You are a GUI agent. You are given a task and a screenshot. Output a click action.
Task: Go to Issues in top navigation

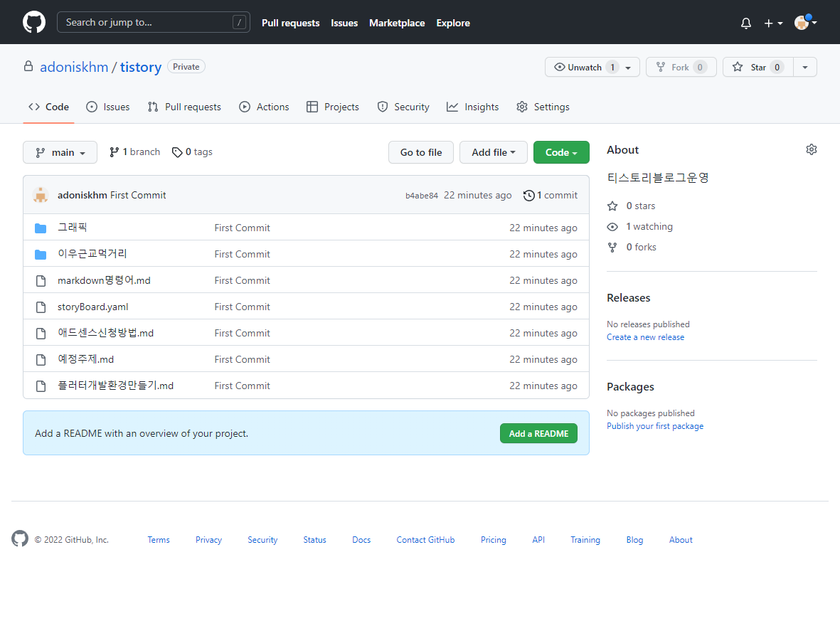pos(344,23)
